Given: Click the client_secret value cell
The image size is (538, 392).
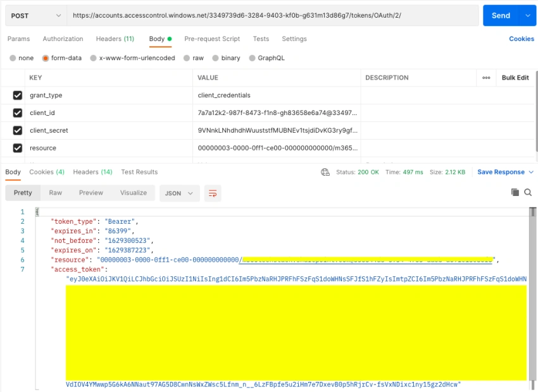Looking at the screenshot, I should [x=277, y=130].
